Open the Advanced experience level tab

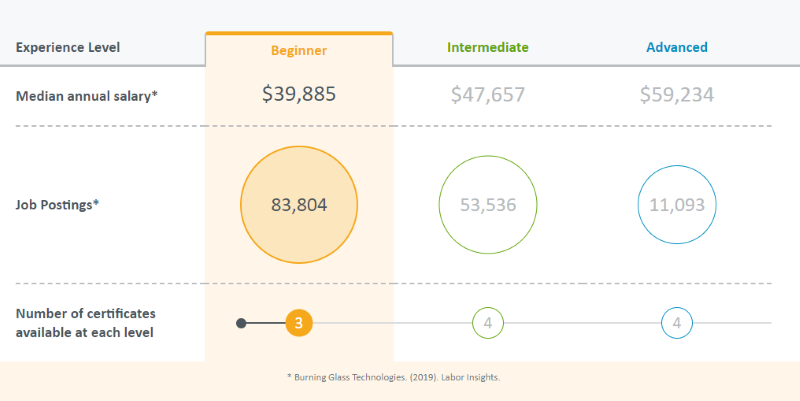coord(677,47)
